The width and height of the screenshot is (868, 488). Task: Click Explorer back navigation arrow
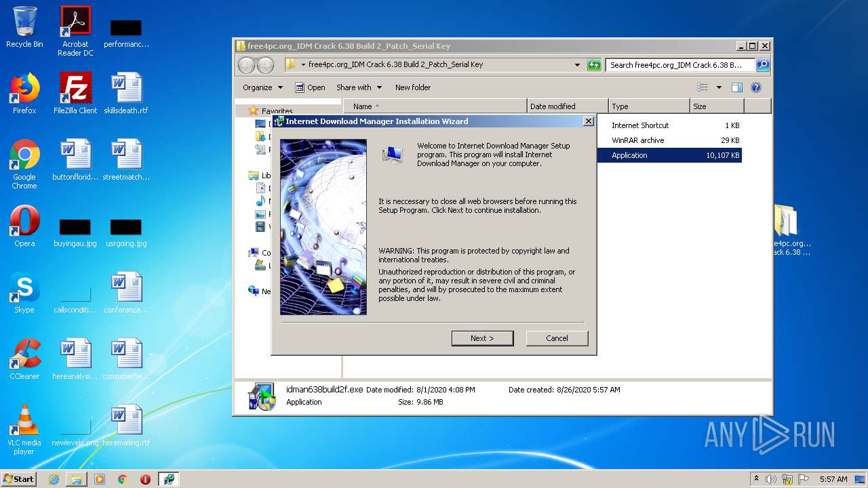[246, 65]
